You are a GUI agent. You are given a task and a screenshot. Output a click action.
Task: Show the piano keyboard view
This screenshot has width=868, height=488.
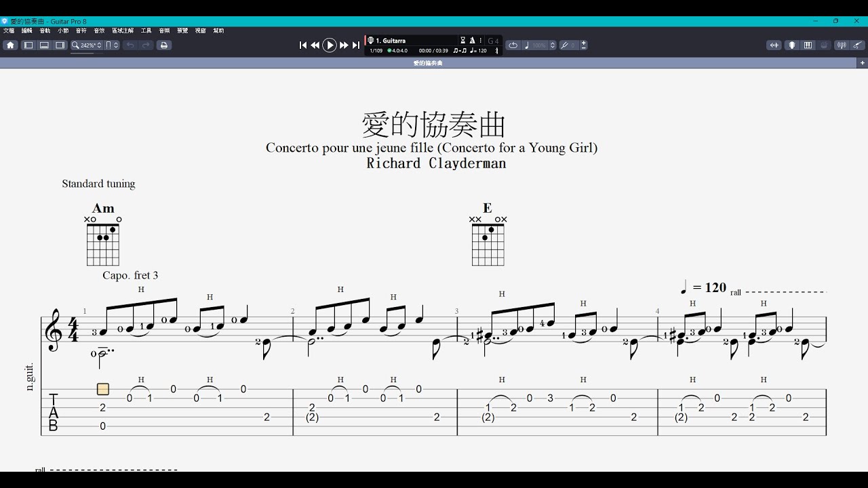pyautogui.click(x=808, y=45)
